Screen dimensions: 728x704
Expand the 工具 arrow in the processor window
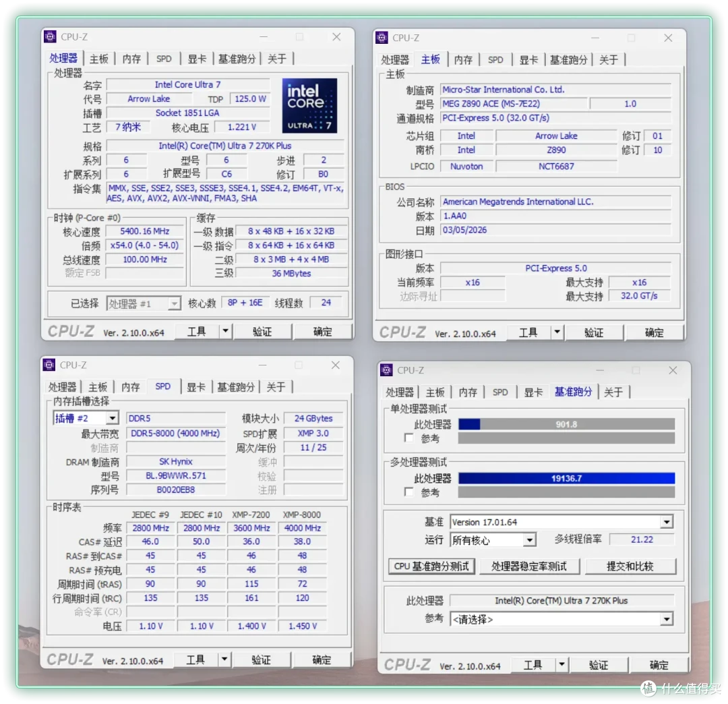pos(225,331)
